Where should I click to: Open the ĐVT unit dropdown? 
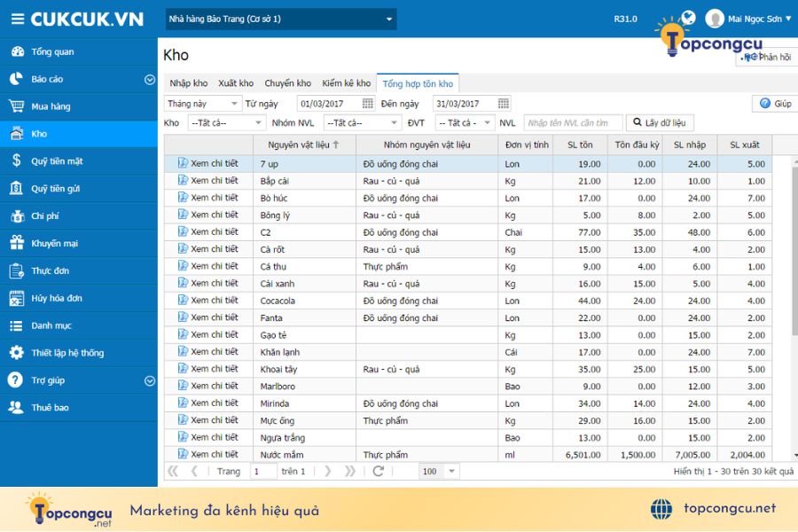(465, 122)
